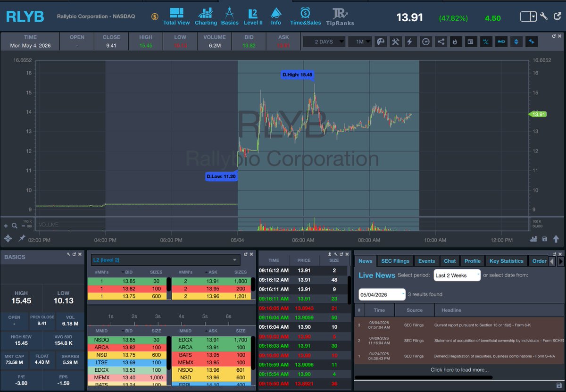Image resolution: width=566 pixels, height=392 pixels.
Task: Click the news layout chart icon
Action: click(x=470, y=42)
